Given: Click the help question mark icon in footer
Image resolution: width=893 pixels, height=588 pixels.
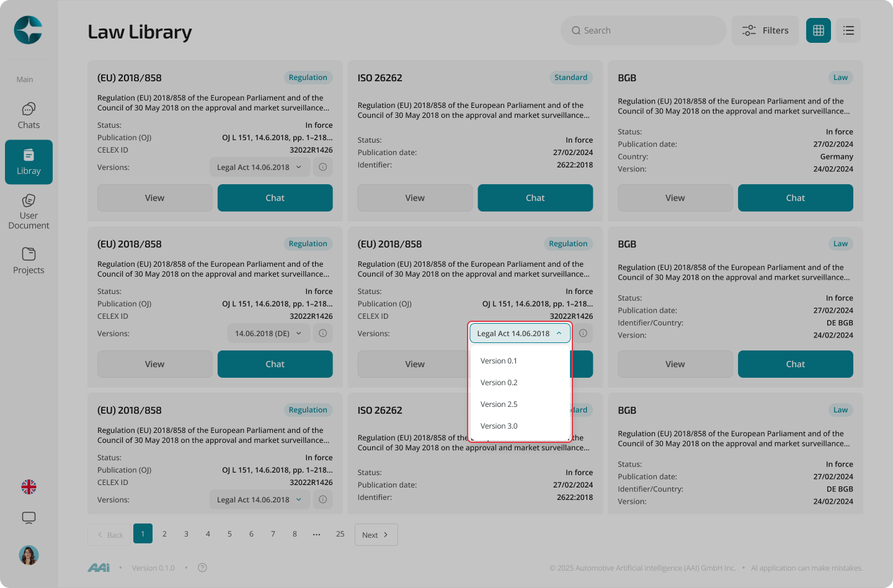Looking at the screenshot, I should [x=202, y=568].
